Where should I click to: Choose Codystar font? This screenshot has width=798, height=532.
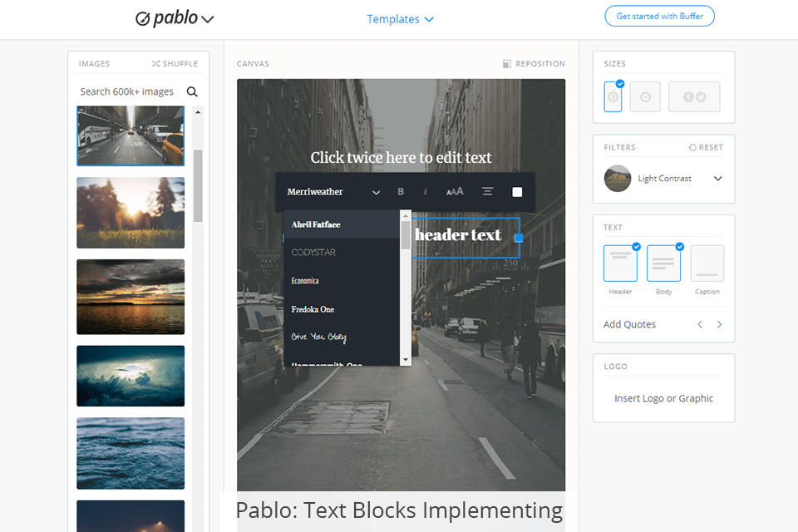pyautogui.click(x=342, y=253)
